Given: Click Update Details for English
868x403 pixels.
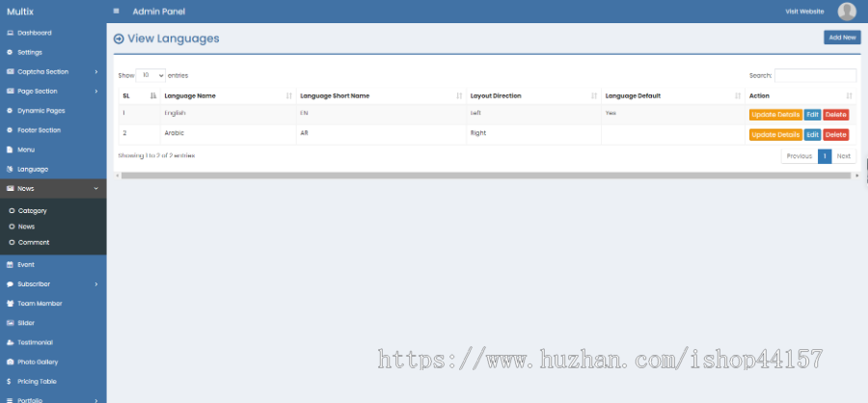Looking at the screenshot, I should pos(775,115).
